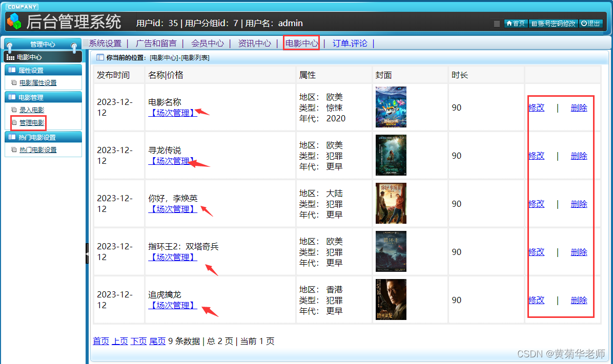Click the grid icon beside 电影中心 sidebar title
This screenshot has width=613, height=364.
tap(11, 57)
